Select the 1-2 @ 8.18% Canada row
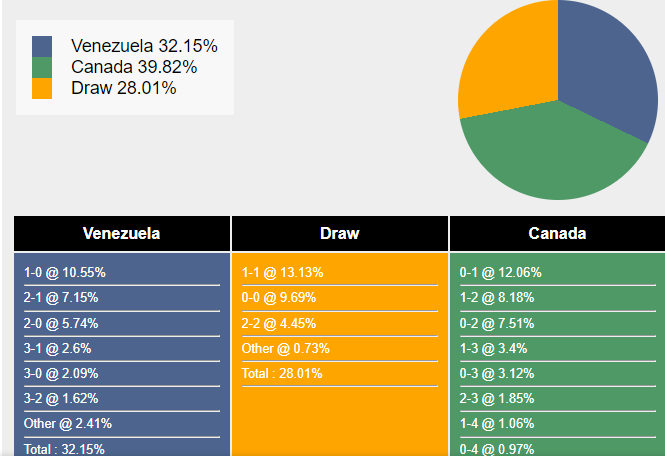This screenshot has height=456, width=665. 497,297
